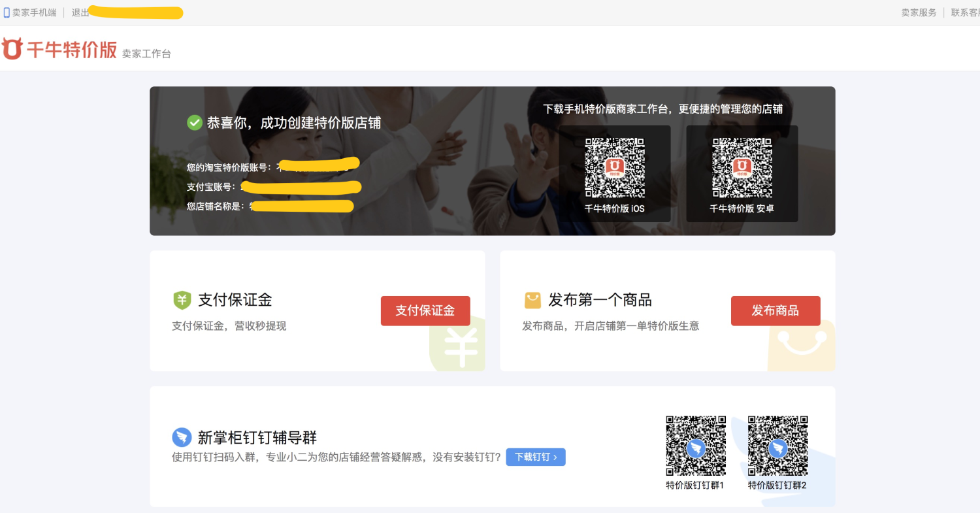Click the blue 下载钉钉 button

pos(536,457)
